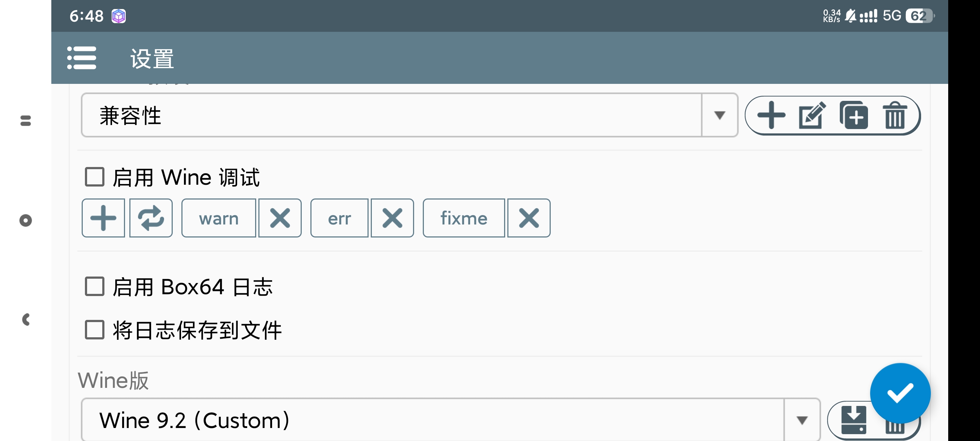Expand the 兼容性 preset dropdown
980x441 pixels.
pos(719,115)
